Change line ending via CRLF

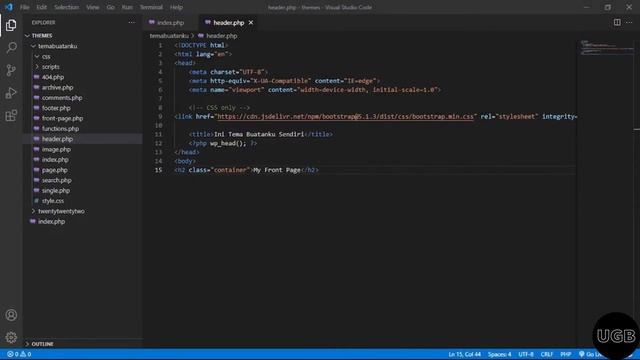pyautogui.click(x=547, y=354)
